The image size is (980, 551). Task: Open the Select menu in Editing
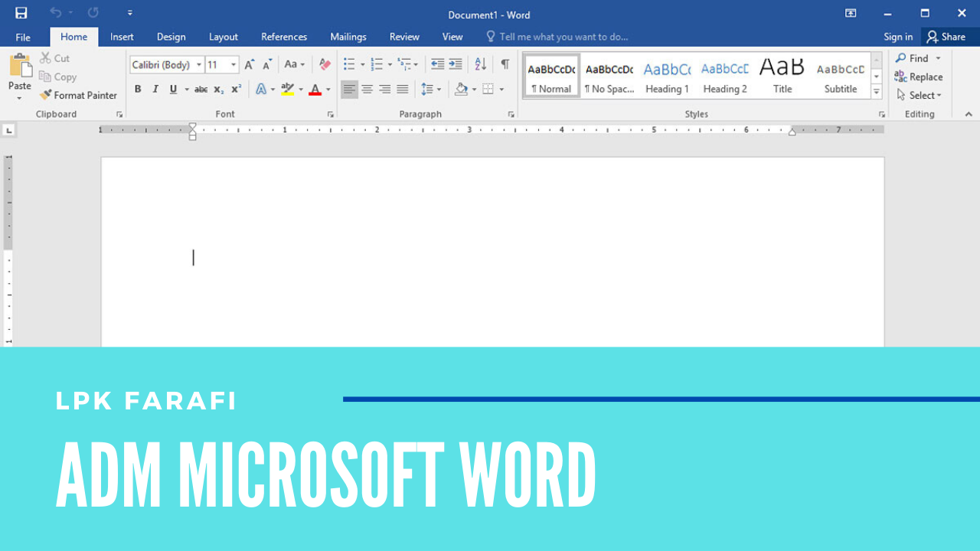(919, 95)
